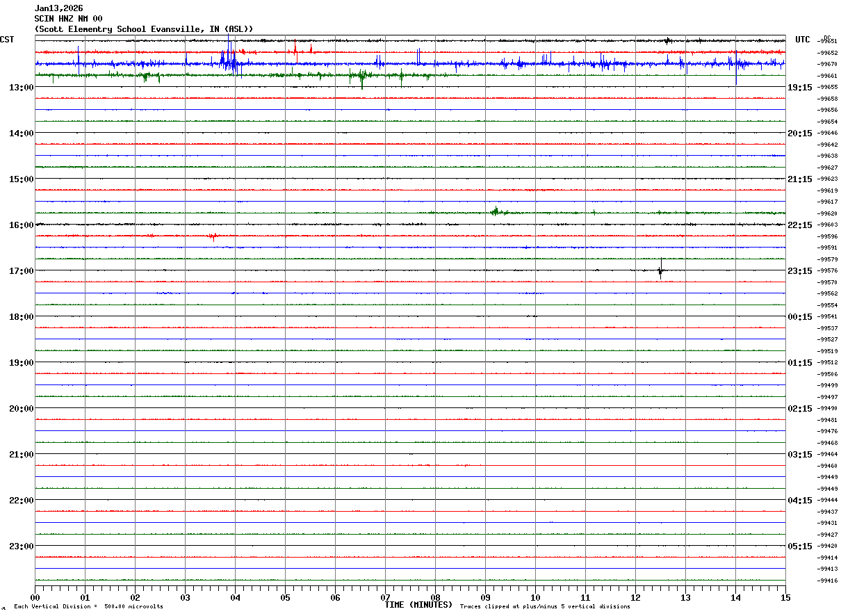Click the 21:00 CST time label
Screen dimensions: 841x616
22,455
